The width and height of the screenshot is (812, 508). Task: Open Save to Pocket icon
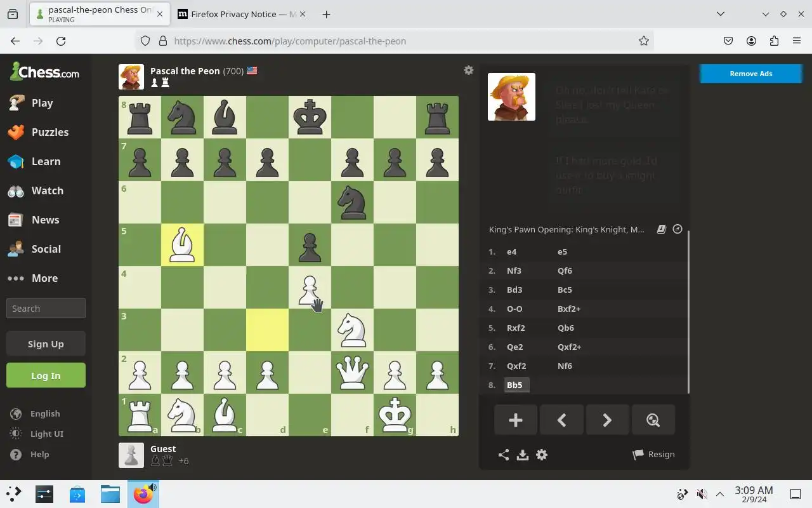(x=728, y=41)
